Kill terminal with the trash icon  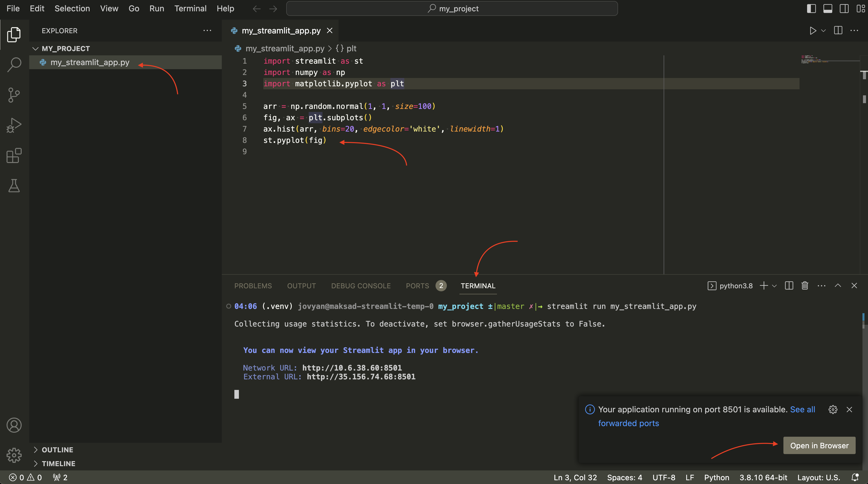pyautogui.click(x=805, y=286)
